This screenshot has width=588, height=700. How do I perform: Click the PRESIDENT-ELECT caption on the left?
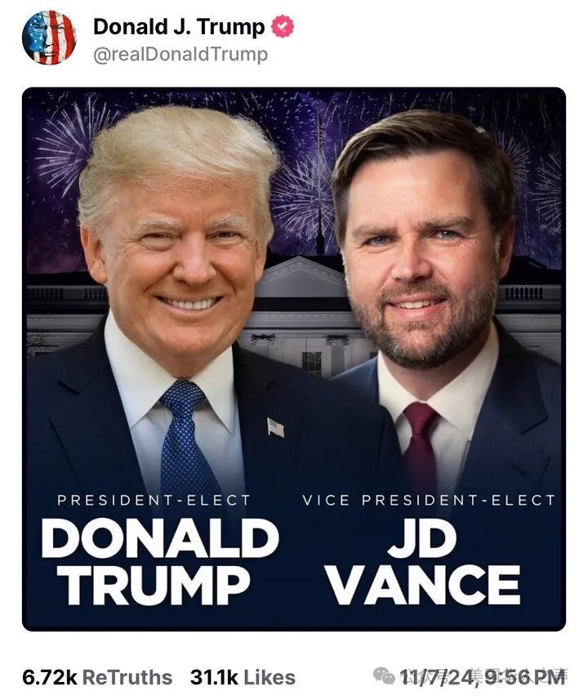[x=154, y=500]
